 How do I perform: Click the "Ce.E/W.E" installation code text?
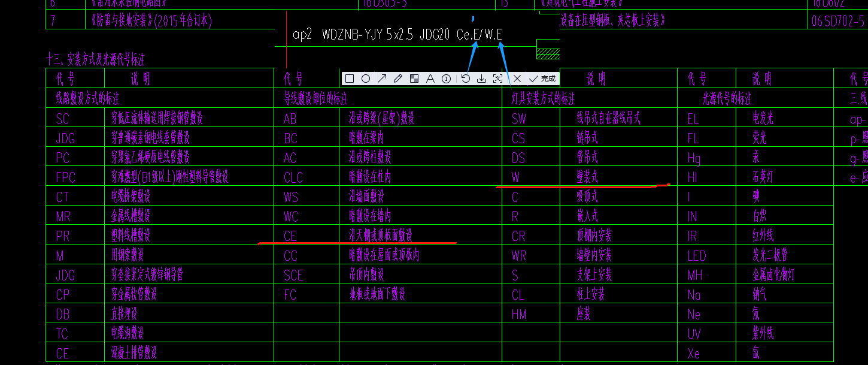[x=479, y=35]
